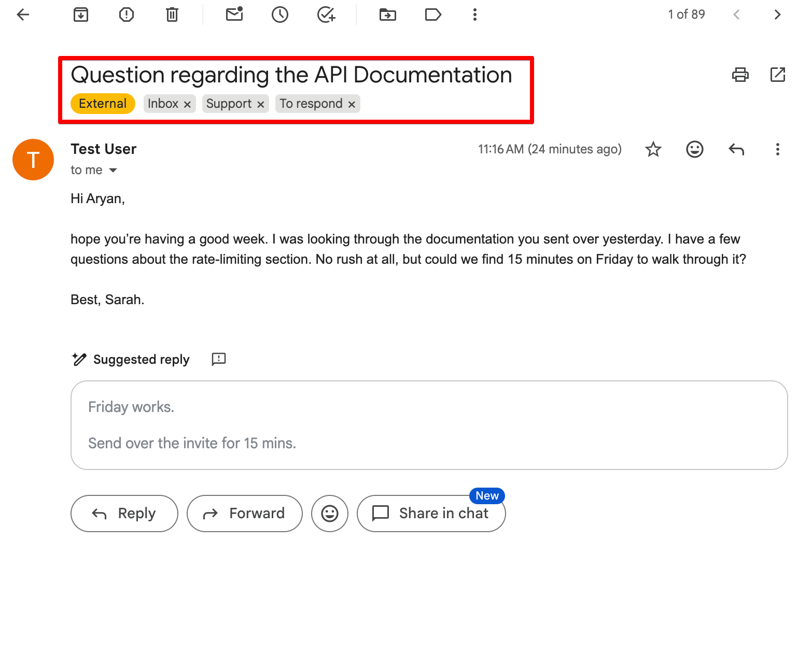812x655 pixels.
Task: Click the External tag
Action: pyautogui.click(x=103, y=104)
